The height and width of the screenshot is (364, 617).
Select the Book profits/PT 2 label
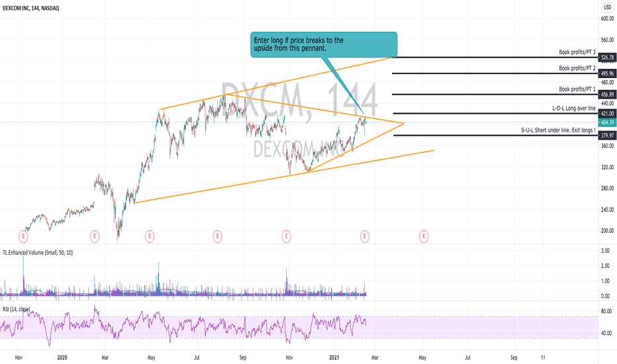pos(577,68)
